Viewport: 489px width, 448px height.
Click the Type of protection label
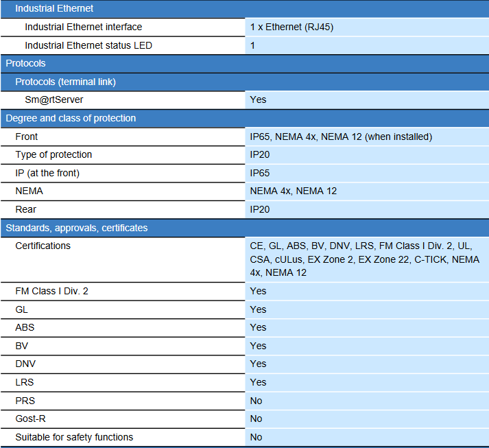coord(53,155)
